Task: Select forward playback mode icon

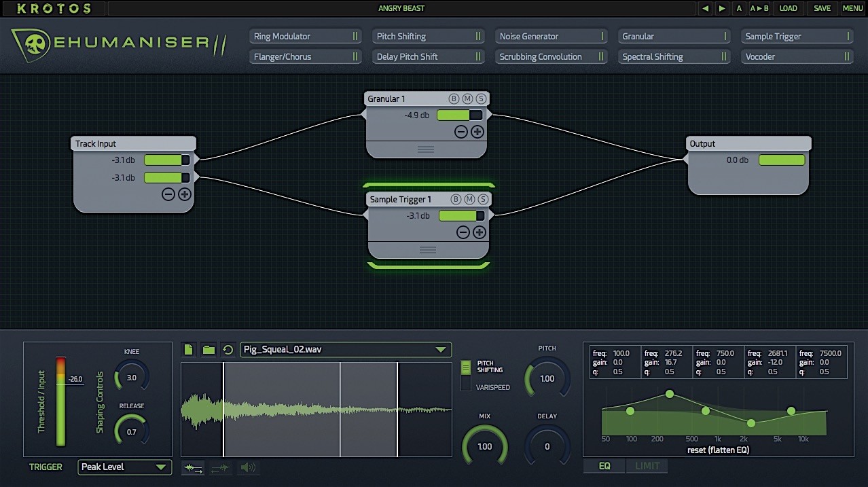Action: click(x=194, y=467)
